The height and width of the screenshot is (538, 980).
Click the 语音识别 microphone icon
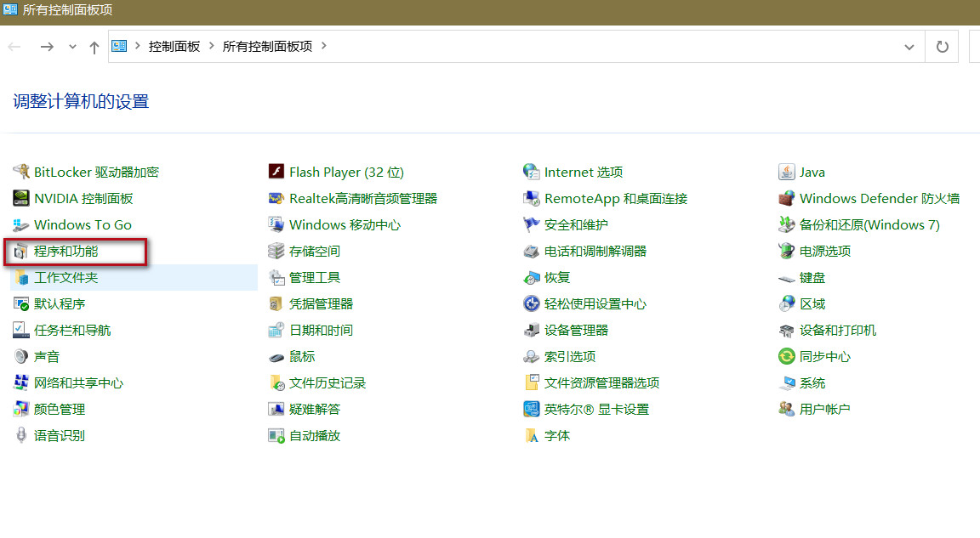[21, 435]
